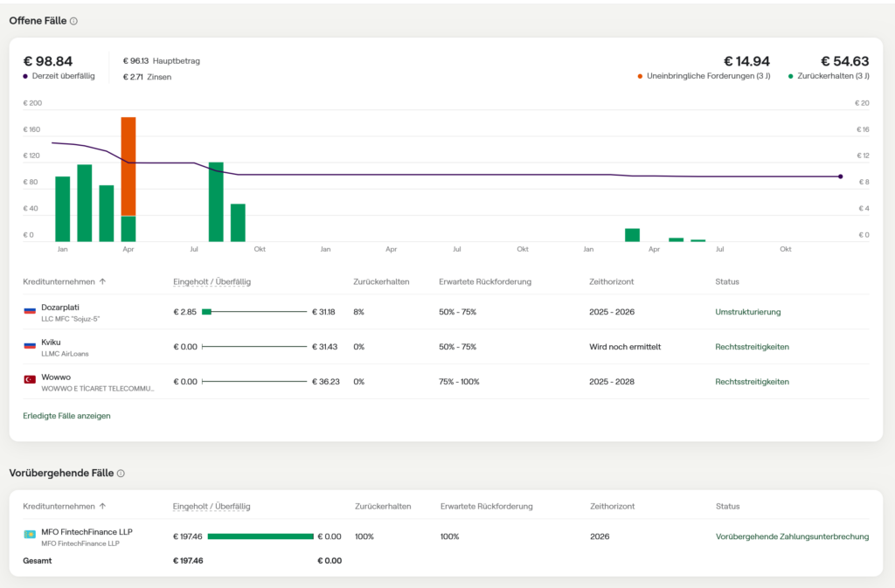The height and width of the screenshot is (588, 895).
Task: Click info icon next to Offene Fälle
Action: 73,21
